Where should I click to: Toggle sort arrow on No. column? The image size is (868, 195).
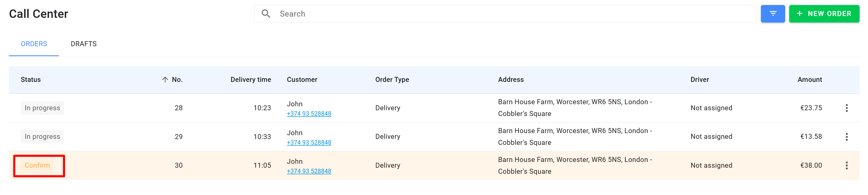165,80
